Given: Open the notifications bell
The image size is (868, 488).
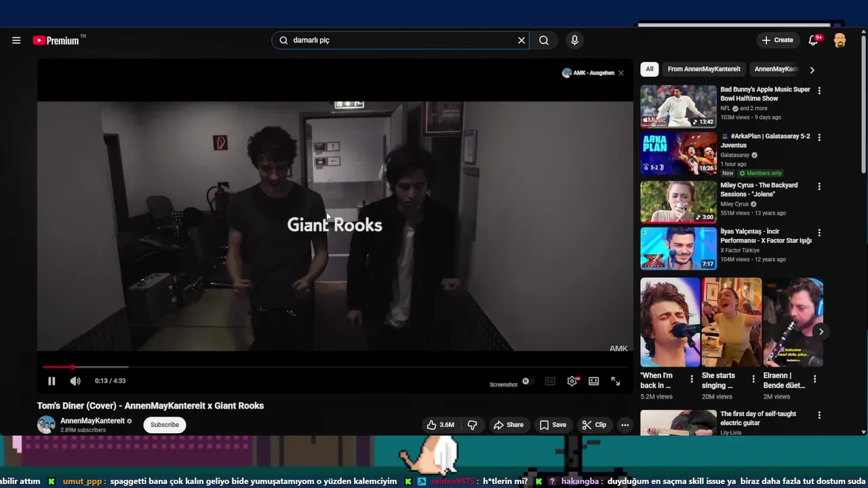Looking at the screenshot, I should tap(814, 40).
